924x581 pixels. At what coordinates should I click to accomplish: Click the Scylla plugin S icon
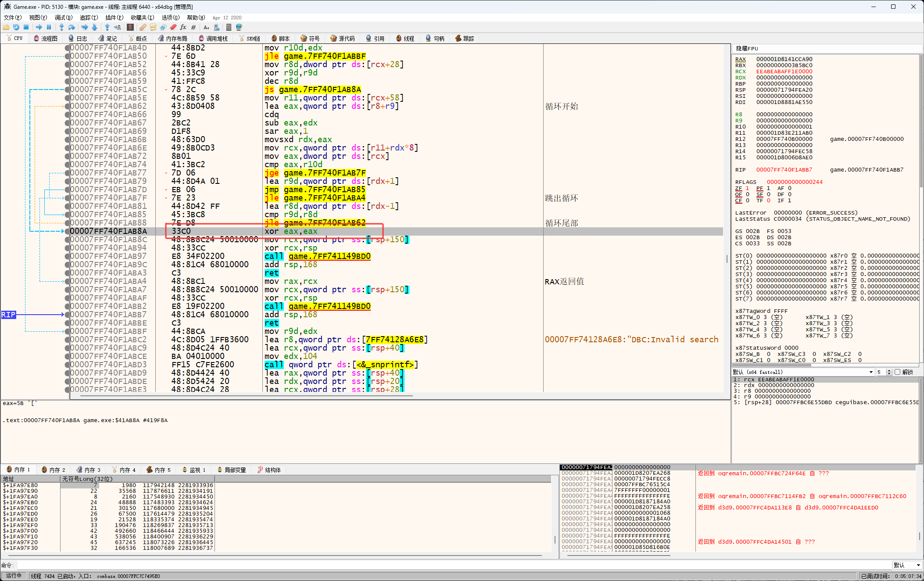(130, 27)
